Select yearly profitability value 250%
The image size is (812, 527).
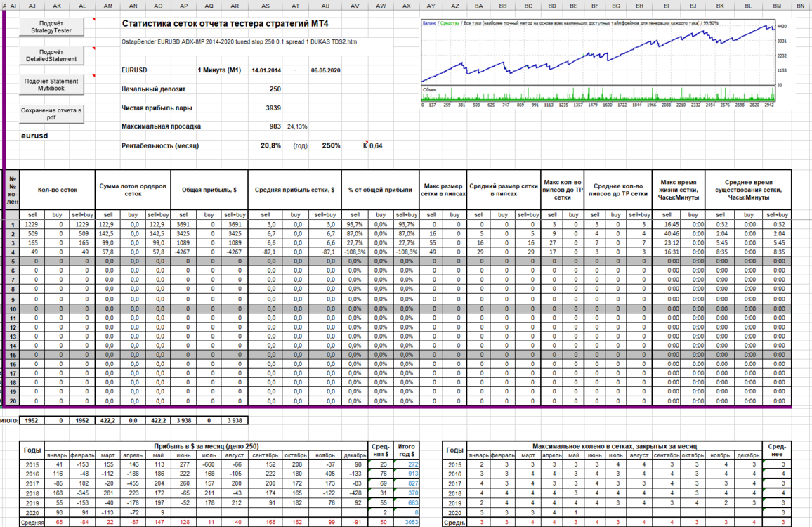pyautogui.click(x=330, y=145)
